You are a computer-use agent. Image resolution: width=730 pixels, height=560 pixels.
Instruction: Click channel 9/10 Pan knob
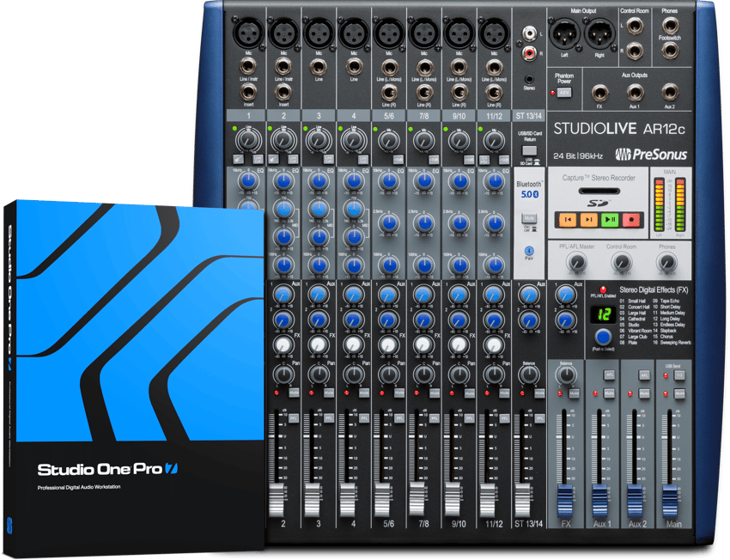tap(459, 374)
